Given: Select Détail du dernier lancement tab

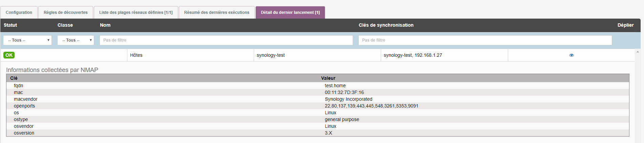Looking at the screenshot, I should click(x=290, y=13).
